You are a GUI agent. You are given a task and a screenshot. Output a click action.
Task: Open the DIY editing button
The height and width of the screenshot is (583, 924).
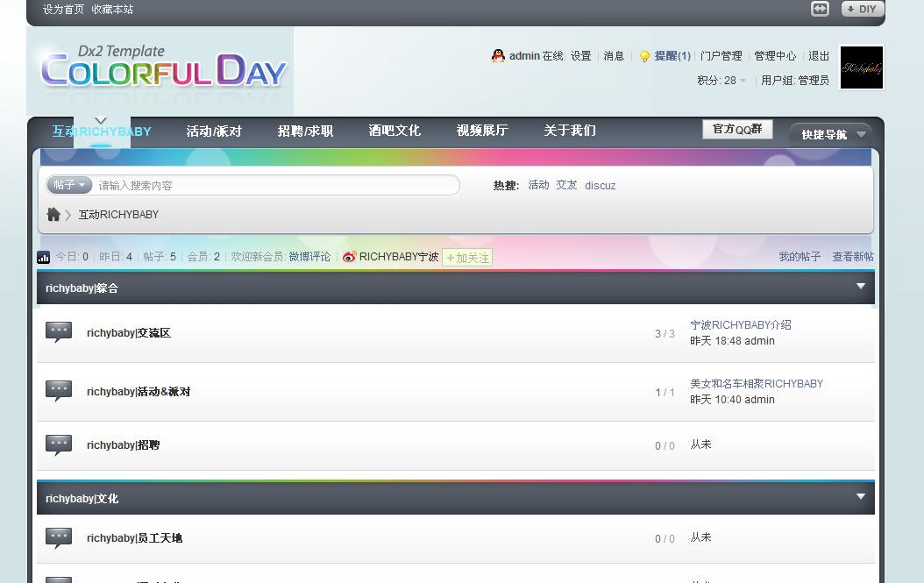pos(863,9)
